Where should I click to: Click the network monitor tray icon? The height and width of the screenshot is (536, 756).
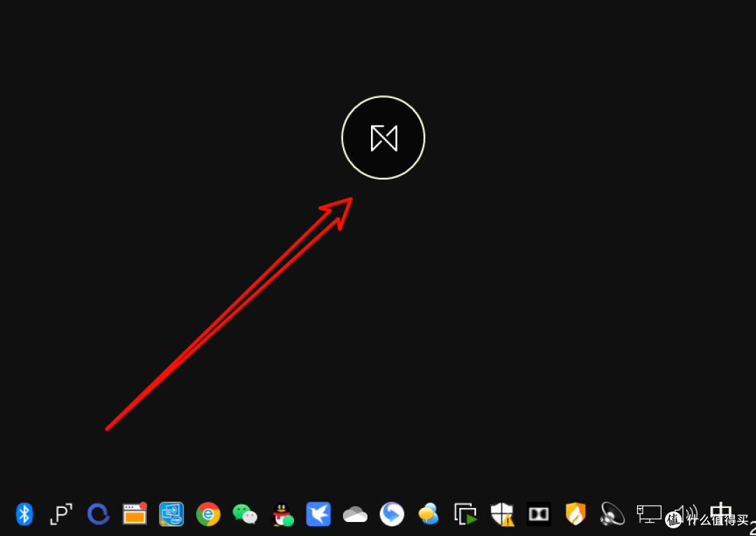tap(649, 514)
